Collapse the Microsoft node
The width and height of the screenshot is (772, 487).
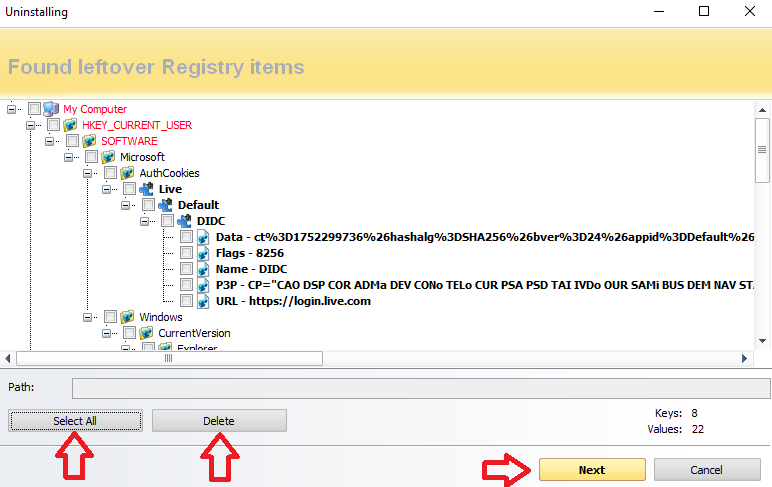point(68,158)
